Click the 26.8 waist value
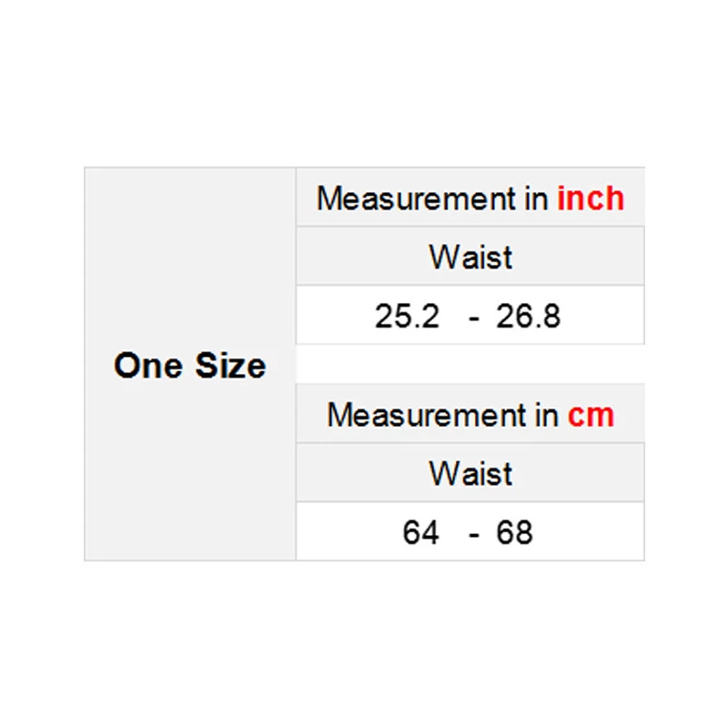Screen dimensions: 728x728 coord(529,317)
